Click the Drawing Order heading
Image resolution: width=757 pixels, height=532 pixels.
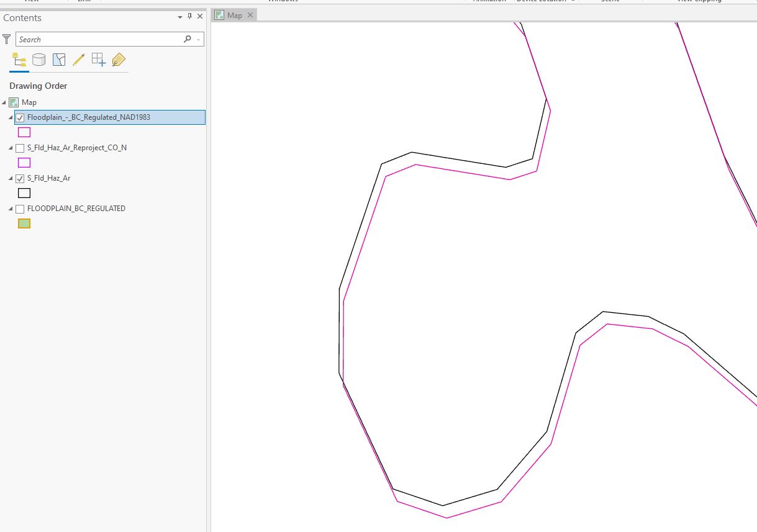pos(39,86)
